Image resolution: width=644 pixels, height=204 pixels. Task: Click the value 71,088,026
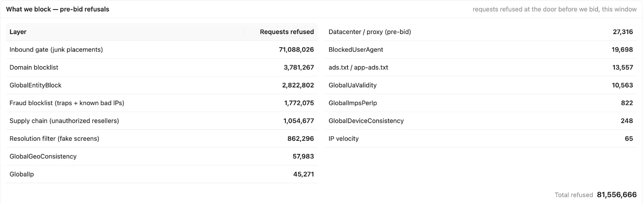(x=297, y=50)
